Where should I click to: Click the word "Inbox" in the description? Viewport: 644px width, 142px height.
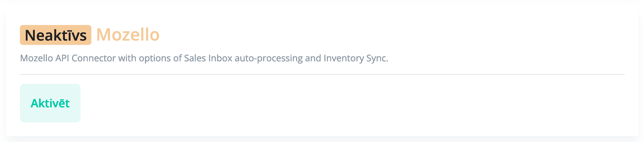click(220, 58)
